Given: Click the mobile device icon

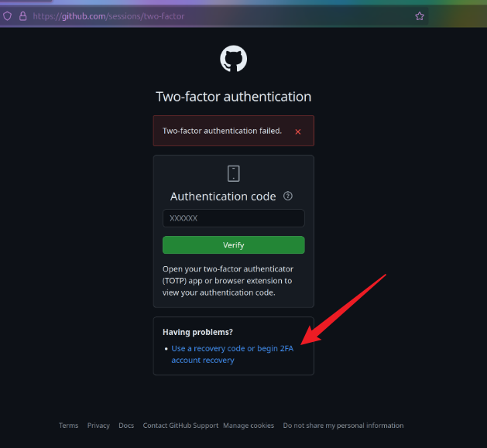Looking at the screenshot, I should [233, 173].
